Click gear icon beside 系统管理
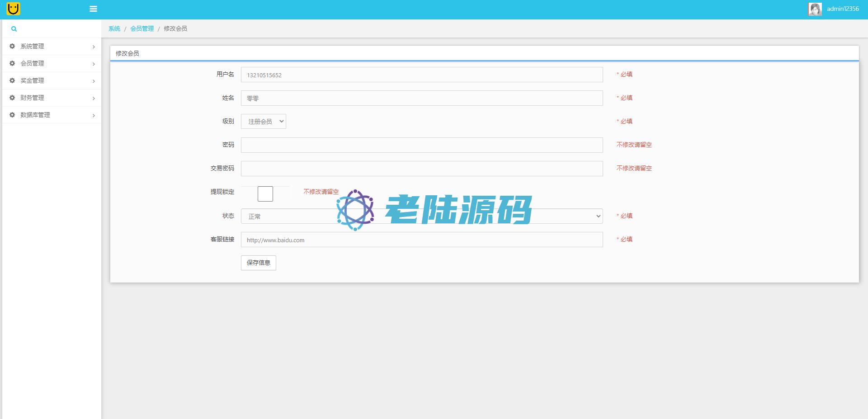 click(x=12, y=46)
